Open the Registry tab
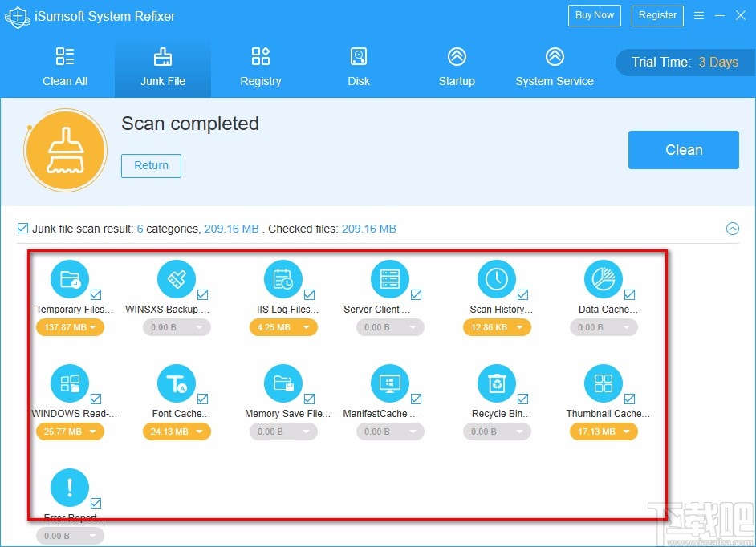 coord(261,67)
